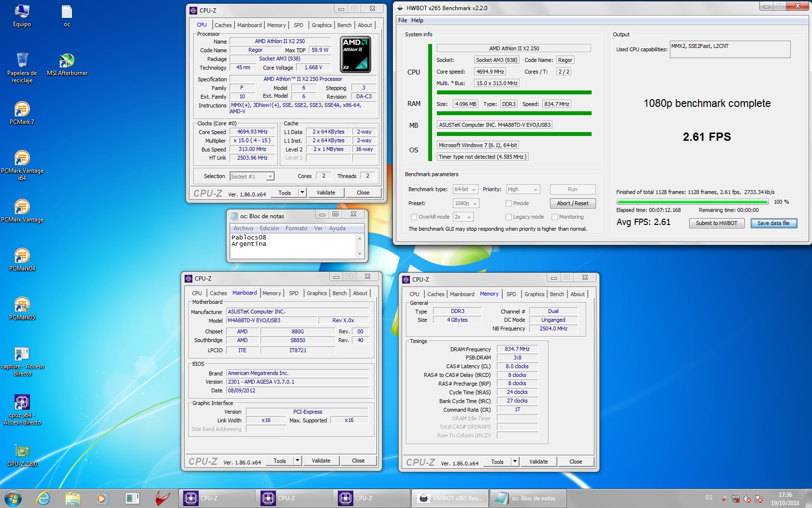Open Papelera de reciclaje icon

(22, 68)
